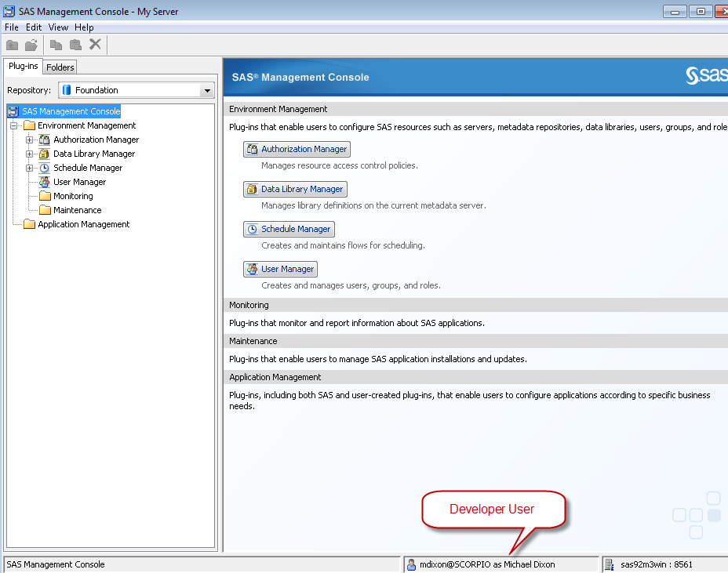Expand the Authorization Manager tree node
This screenshot has height=573, width=728.
coord(29,140)
